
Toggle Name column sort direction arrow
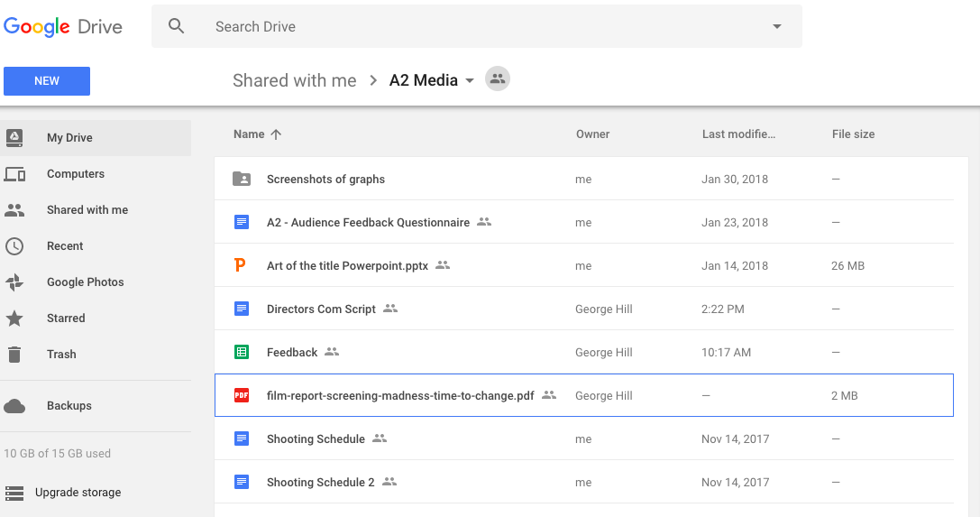[x=276, y=134]
